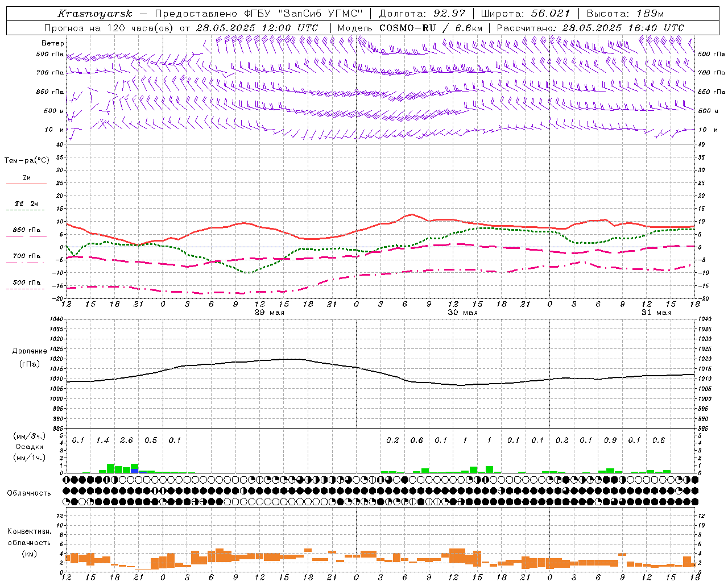Click the red line sample under 2м legend
728x582 pixels.
(x=26, y=184)
